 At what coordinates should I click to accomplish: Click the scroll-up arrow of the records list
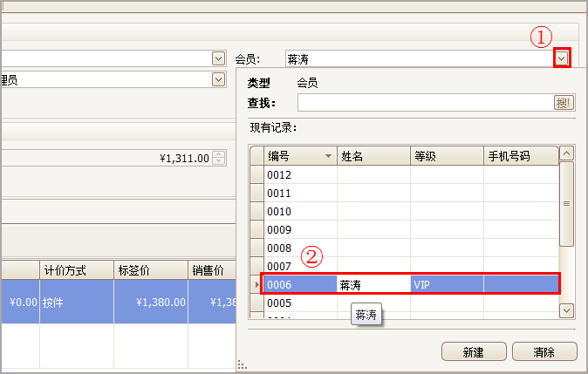(566, 153)
